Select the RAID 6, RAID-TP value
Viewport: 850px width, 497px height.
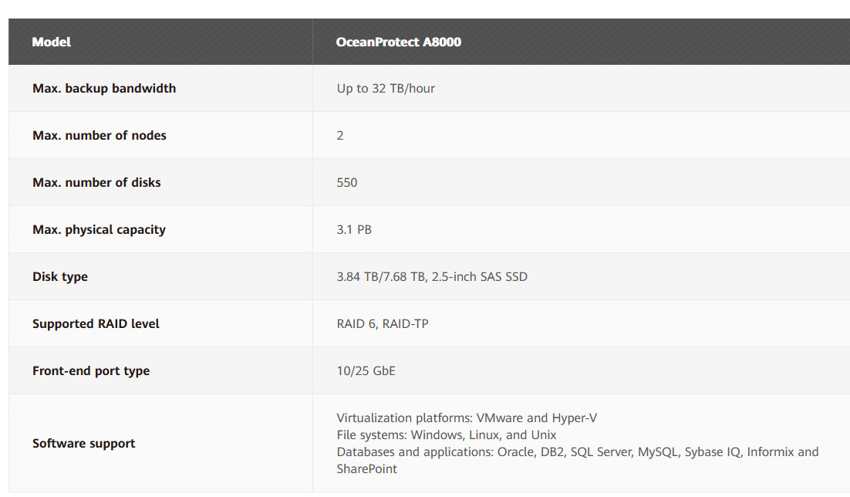pyautogui.click(x=383, y=324)
